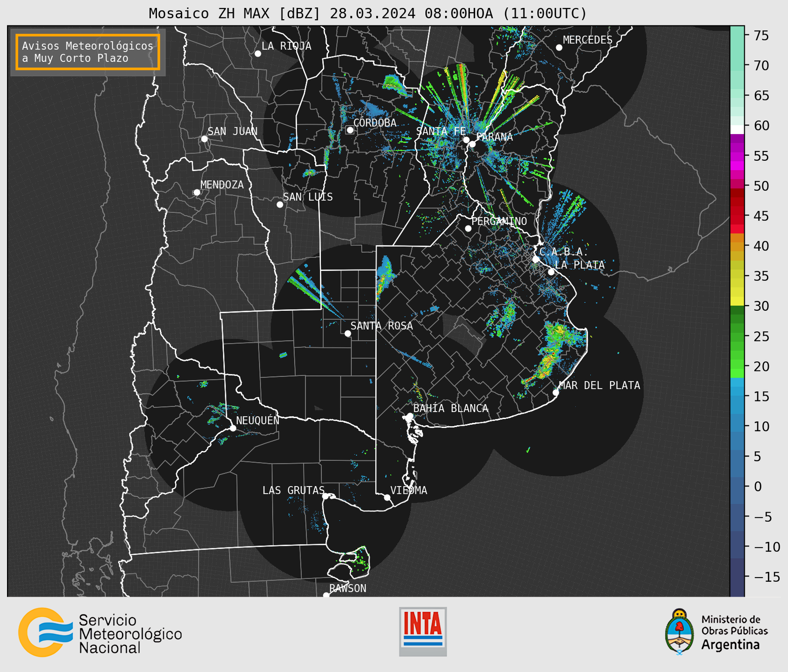Screen dimensions: 788x672
Task: Click the 0 tick label on the dBZ scale
Action: point(757,486)
